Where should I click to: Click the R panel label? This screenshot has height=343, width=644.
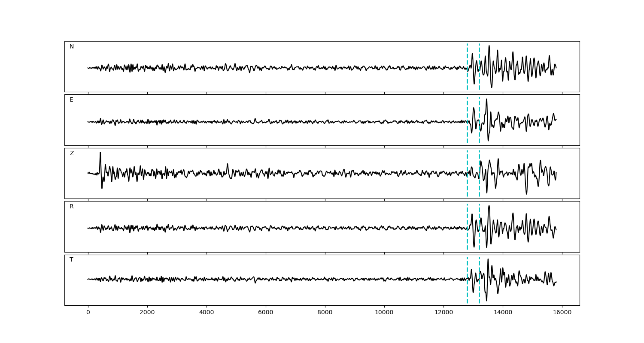coord(71,207)
